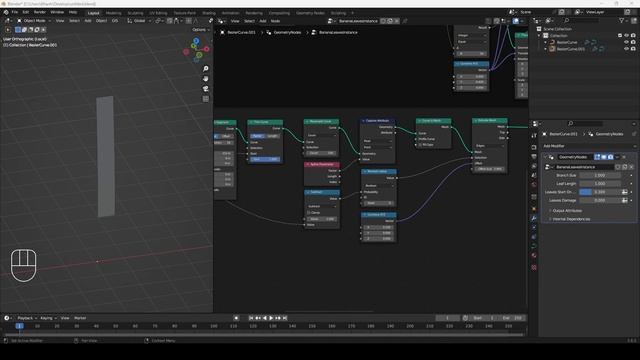The height and width of the screenshot is (360, 640).
Task: Click the Length mode button in Trim Curve node
Action: (x=273, y=136)
